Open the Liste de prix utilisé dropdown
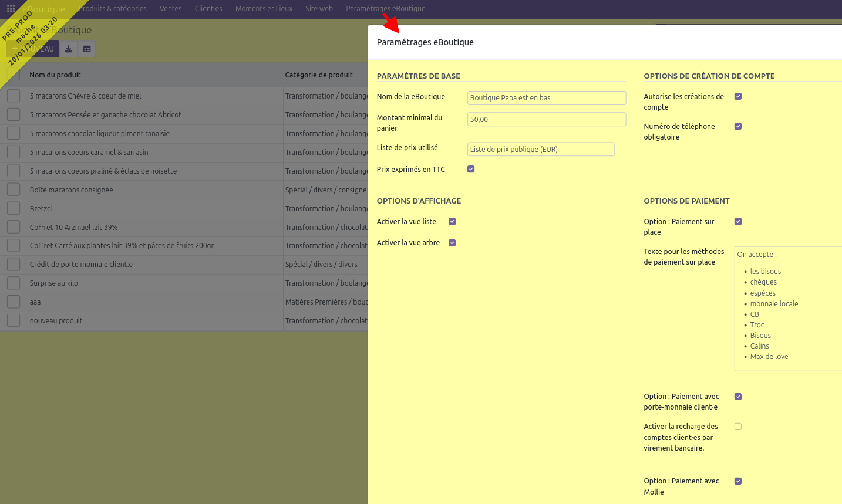The image size is (842, 504). point(541,149)
